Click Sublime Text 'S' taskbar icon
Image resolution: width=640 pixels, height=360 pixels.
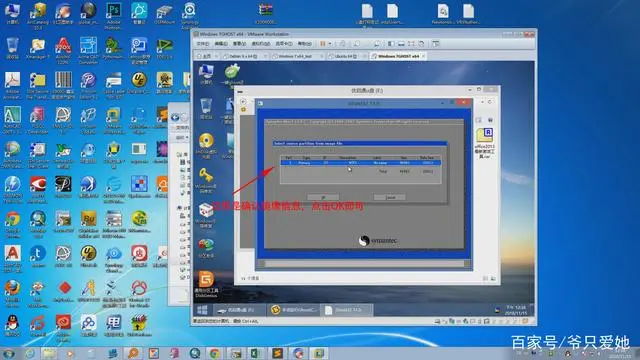tap(278, 353)
